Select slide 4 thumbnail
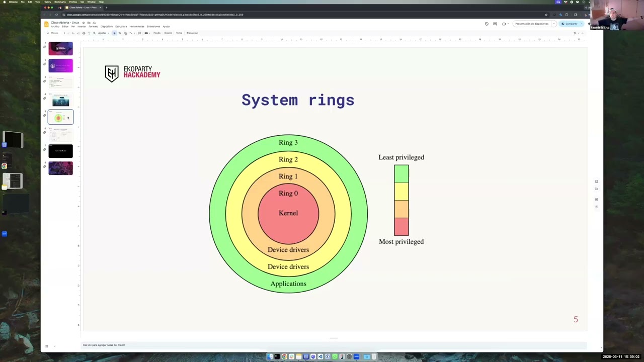Viewport: 644px width, 362px height. [x=60, y=100]
